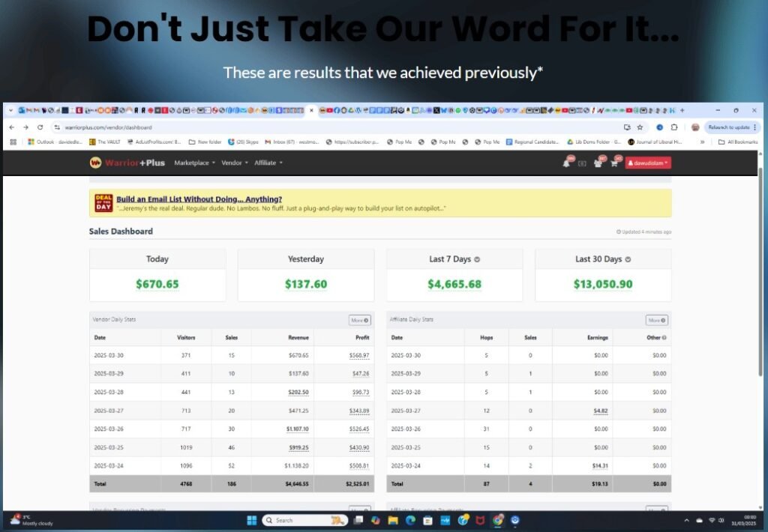Click More on Affiliate Daily Stats
768x532 pixels.
tap(657, 320)
